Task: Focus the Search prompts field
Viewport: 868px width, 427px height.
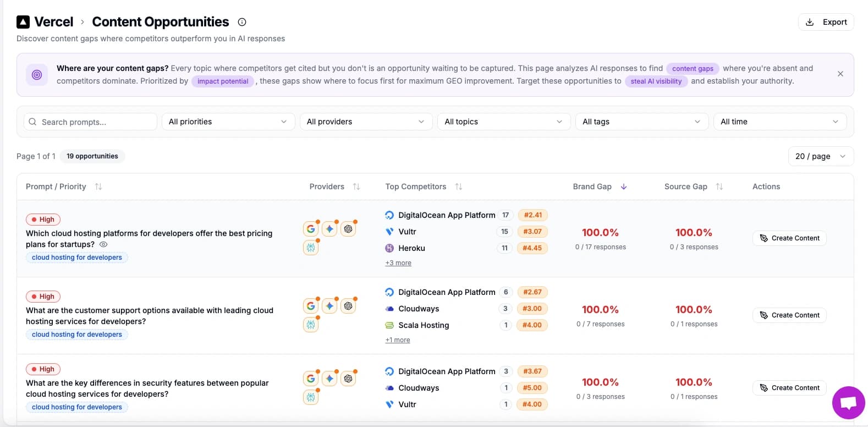Action: (x=90, y=122)
